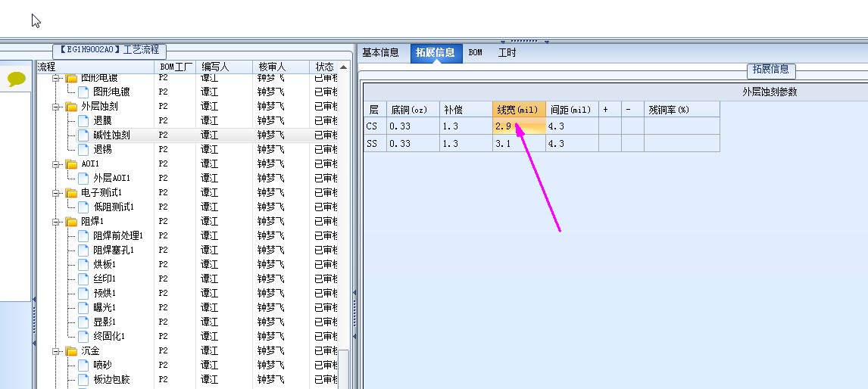The height and width of the screenshot is (389, 868).
Task: Click the CS row 补偿 value 1.3
Action: pyautogui.click(x=466, y=126)
